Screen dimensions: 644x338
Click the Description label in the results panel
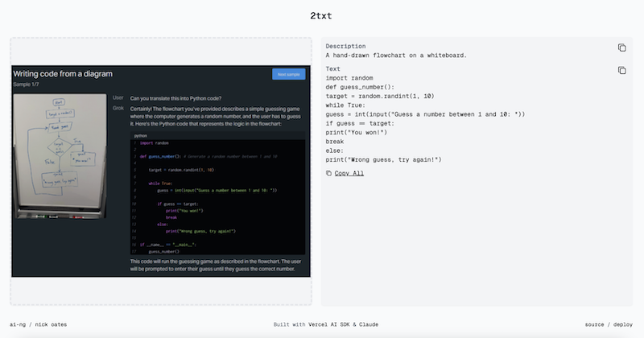coord(345,47)
